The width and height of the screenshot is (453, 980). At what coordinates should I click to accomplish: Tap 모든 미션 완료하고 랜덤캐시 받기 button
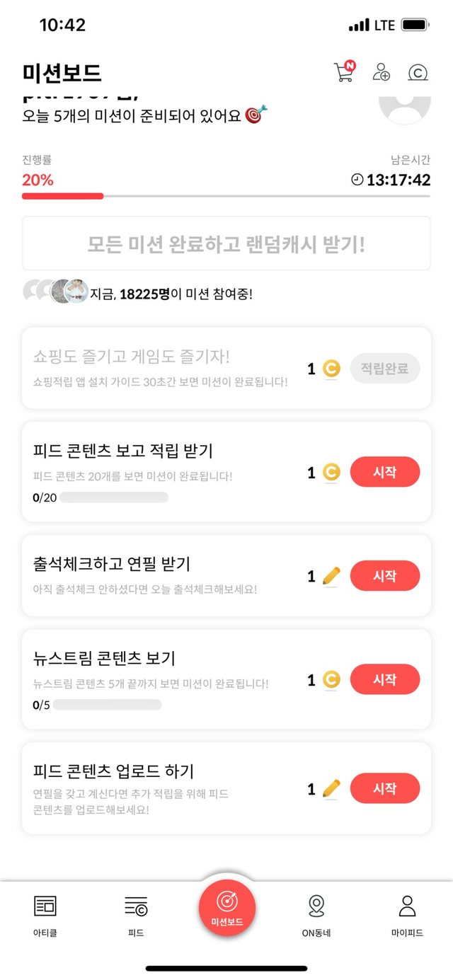226,244
